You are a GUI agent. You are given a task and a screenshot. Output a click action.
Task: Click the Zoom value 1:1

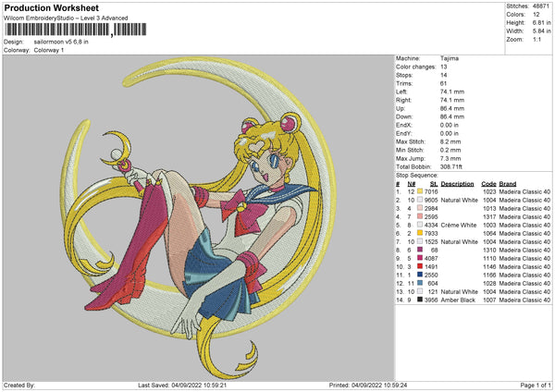[x=536, y=39]
